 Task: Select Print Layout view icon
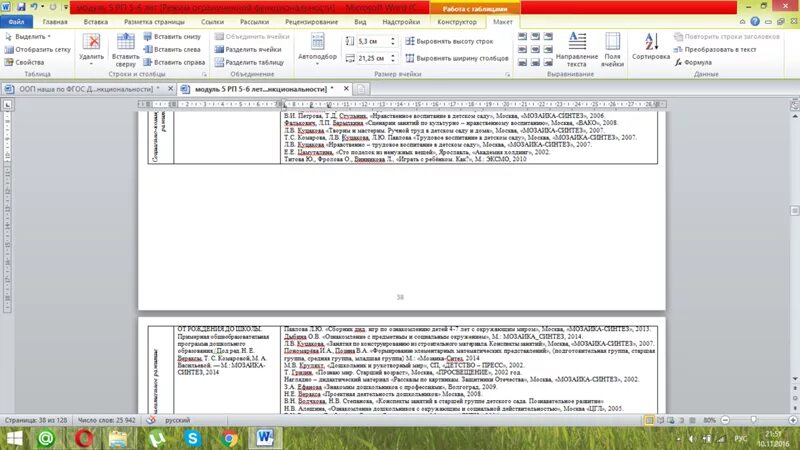tap(649, 420)
